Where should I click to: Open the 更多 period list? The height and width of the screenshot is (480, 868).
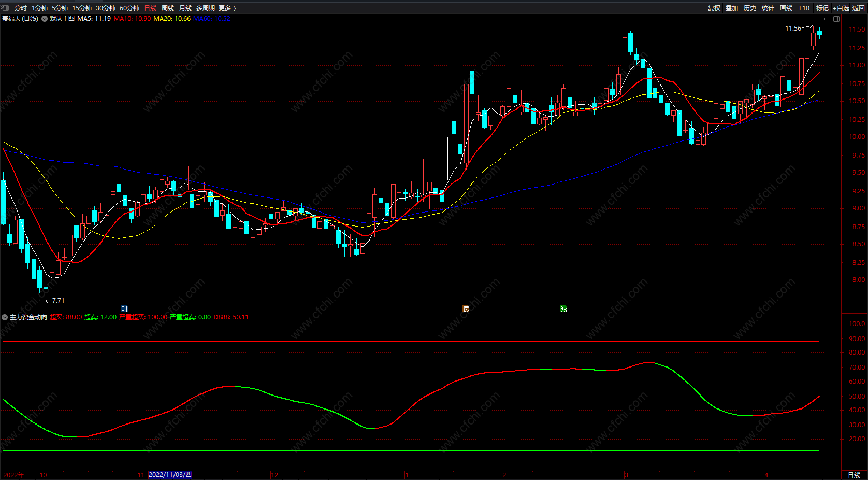tap(227, 8)
